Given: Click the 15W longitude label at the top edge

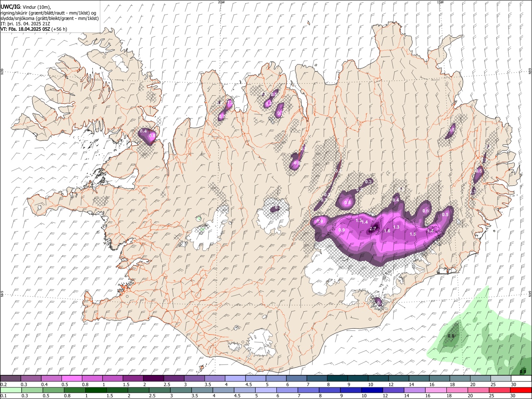Looking at the screenshot, I should tap(440, 2).
